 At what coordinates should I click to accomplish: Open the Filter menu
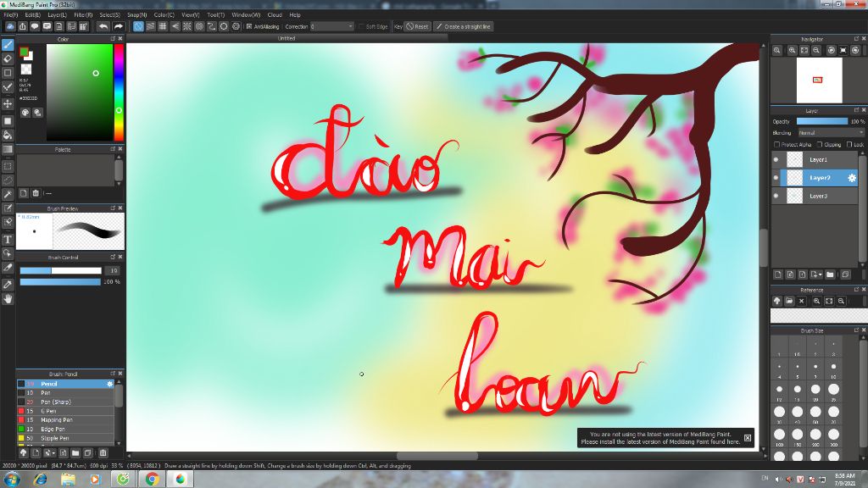click(x=83, y=15)
